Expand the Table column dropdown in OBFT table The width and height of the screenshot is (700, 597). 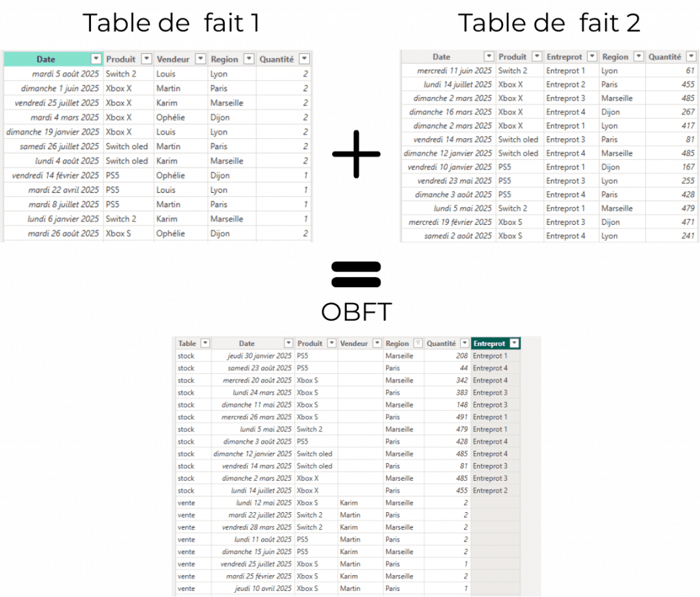205,344
